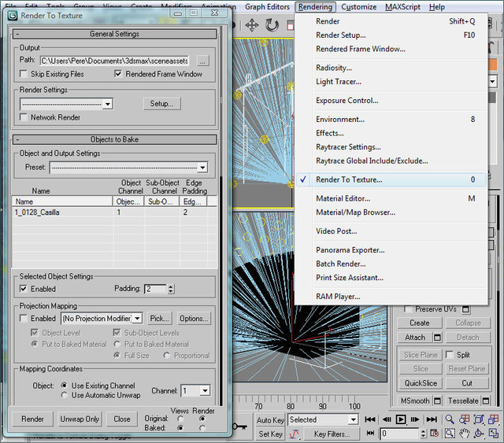Open the Mapping Coordinates Channel dropdown
The width and height of the screenshot is (504, 443).
[205, 390]
